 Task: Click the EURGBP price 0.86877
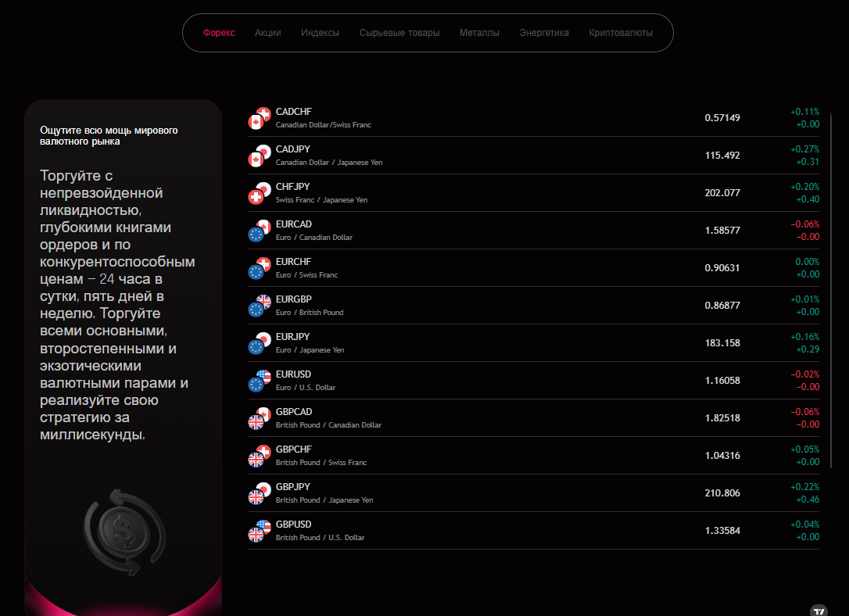[722, 306]
